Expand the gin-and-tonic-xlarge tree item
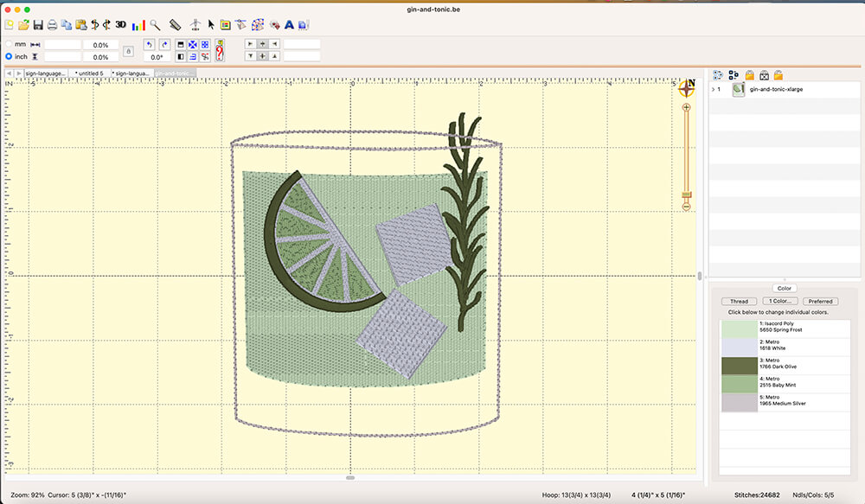 713,89
